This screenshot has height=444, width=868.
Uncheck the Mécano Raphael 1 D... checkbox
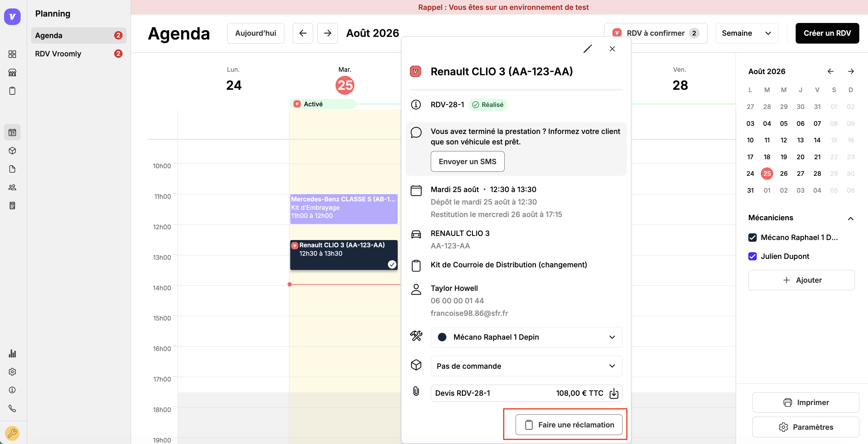[752, 237]
